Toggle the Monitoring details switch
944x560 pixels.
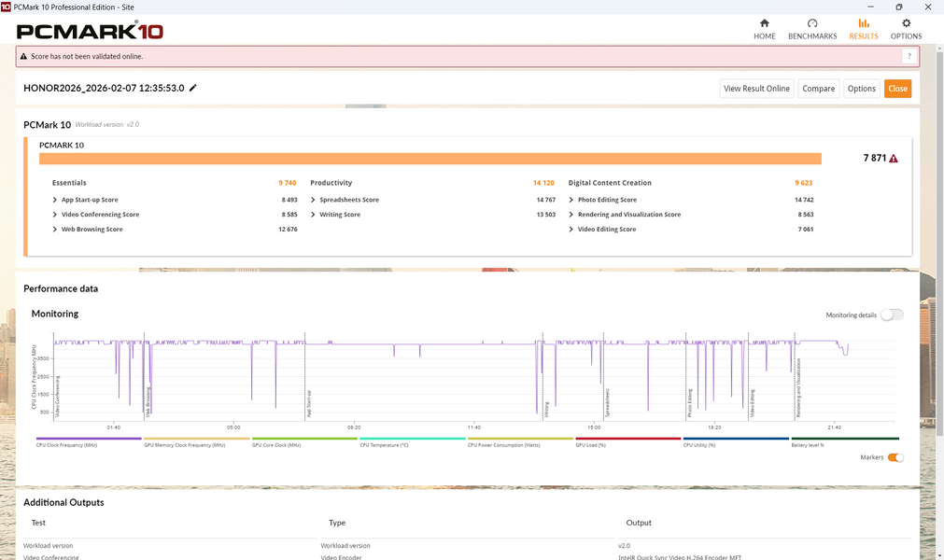tap(892, 315)
